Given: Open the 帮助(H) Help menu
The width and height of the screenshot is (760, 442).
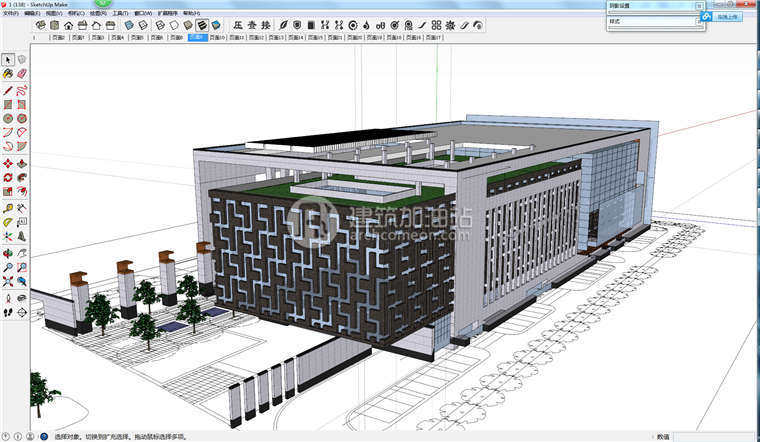Looking at the screenshot, I should (x=191, y=14).
